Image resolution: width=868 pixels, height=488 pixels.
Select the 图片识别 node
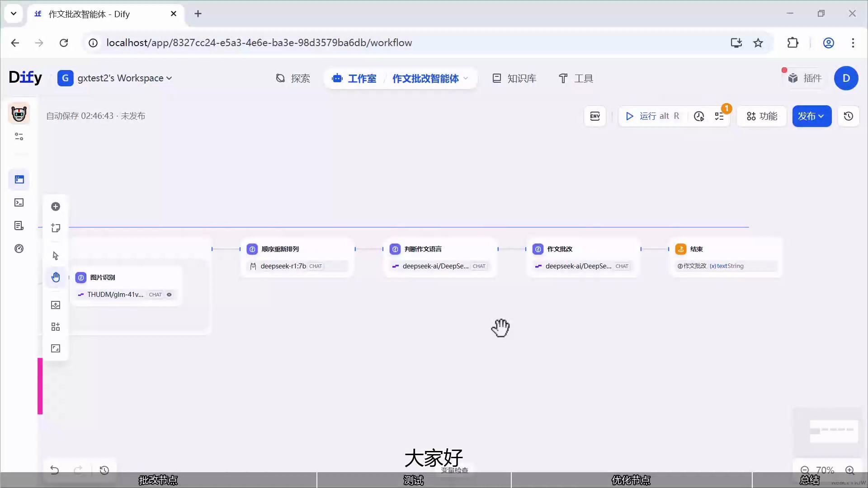pyautogui.click(x=126, y=286)
